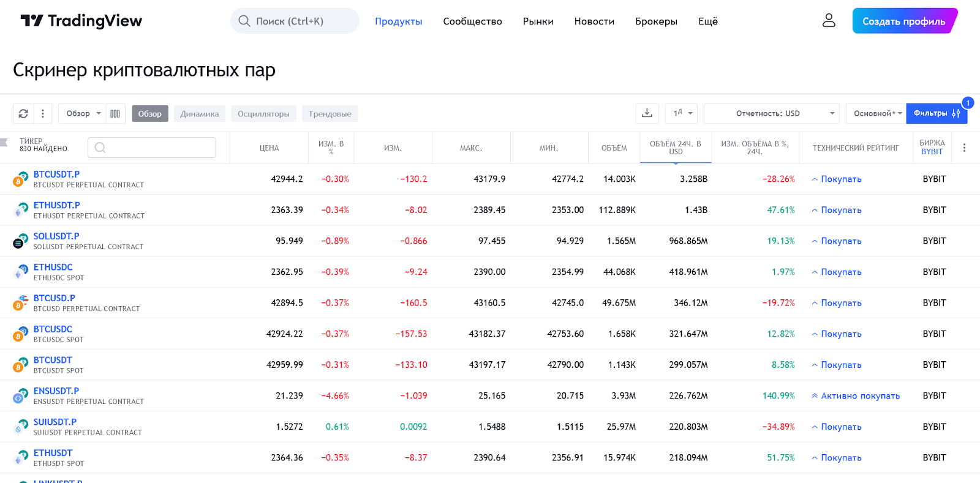
Task: Sort by the ИЗМ. column header
Action: tap(393, 148)
